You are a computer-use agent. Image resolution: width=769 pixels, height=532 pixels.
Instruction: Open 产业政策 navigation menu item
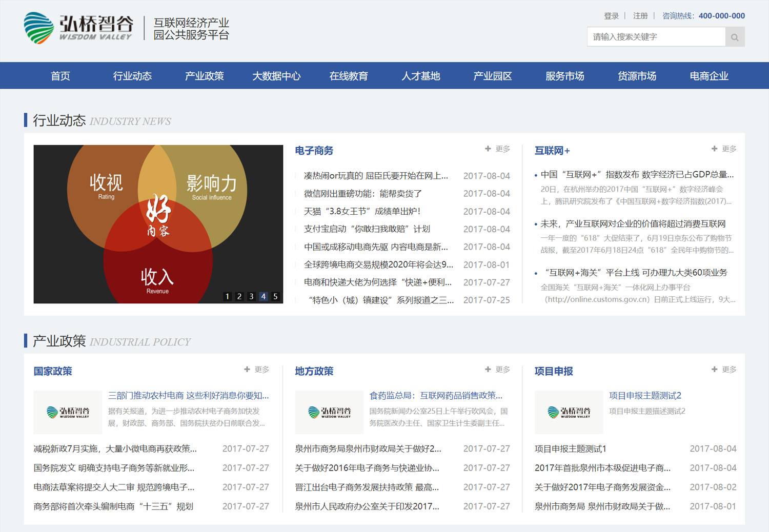coord(205,76)
